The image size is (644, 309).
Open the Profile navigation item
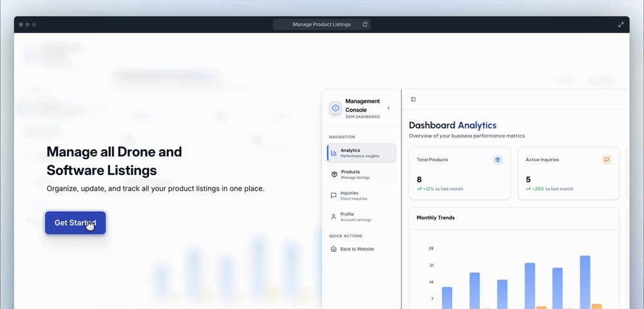362,217
